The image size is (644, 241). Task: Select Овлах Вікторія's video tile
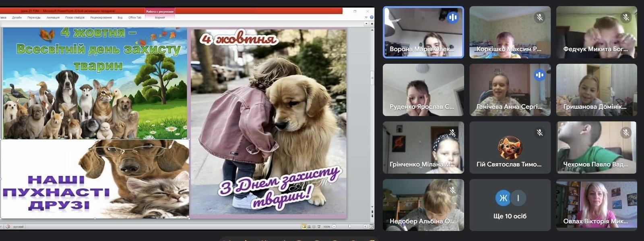point(597,205)
